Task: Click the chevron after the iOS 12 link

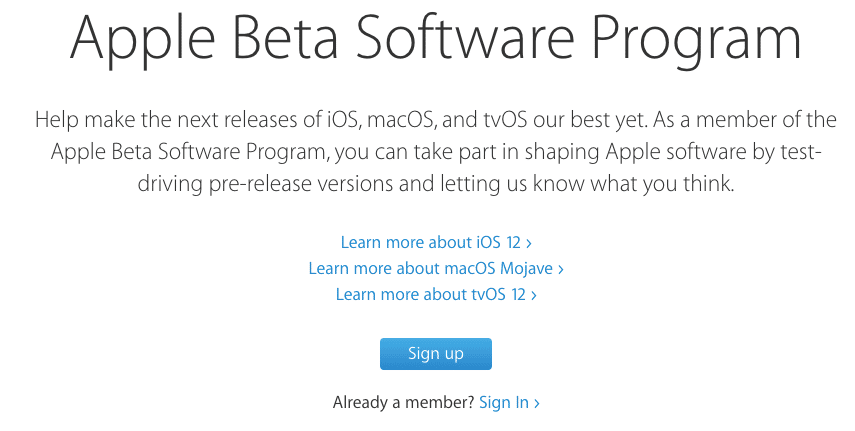Action: coord(528,243)
